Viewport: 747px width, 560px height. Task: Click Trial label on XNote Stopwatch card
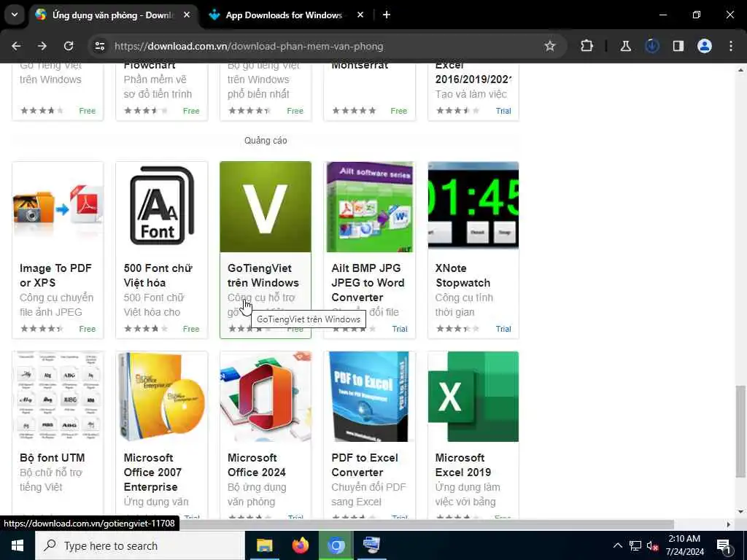pyautogui.click(x=503, y=329)
